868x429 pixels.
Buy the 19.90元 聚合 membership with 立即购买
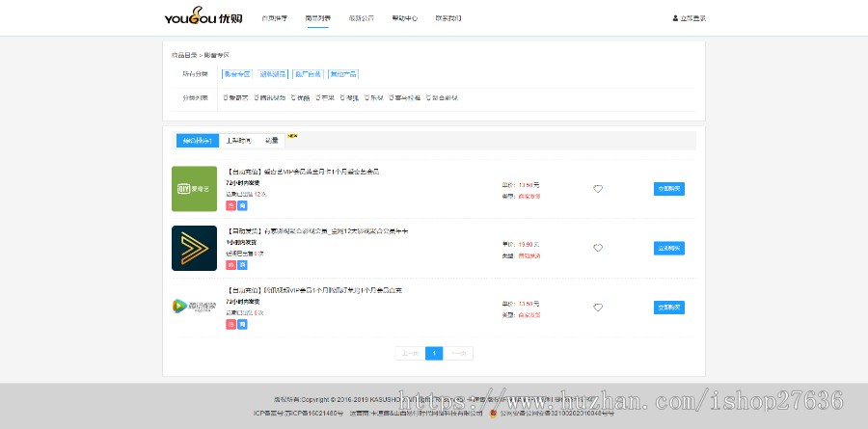coord(668,248)
